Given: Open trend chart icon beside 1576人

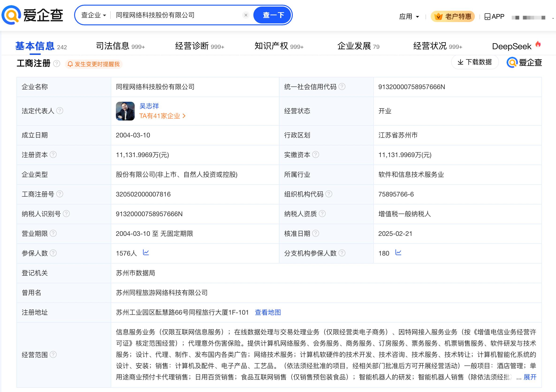Looking at the screenshot, I should [146, 253].
